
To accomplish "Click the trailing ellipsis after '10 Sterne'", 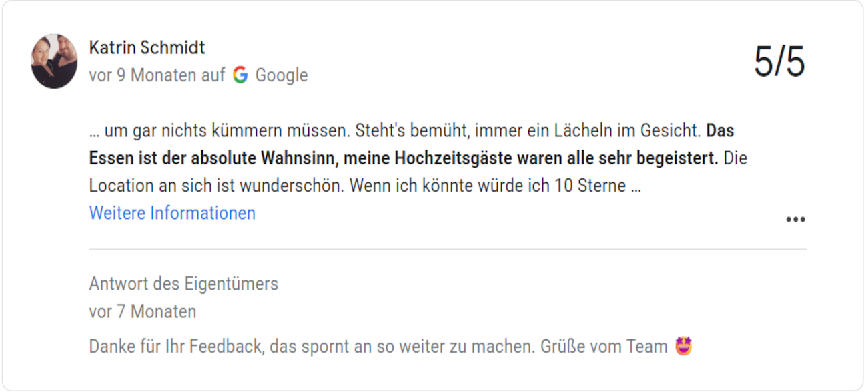I will 635,186.
